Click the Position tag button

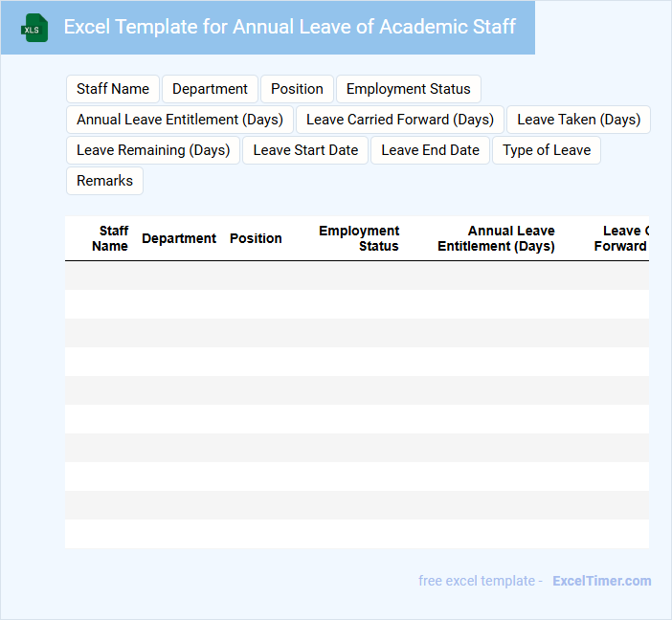pos(297,89)
